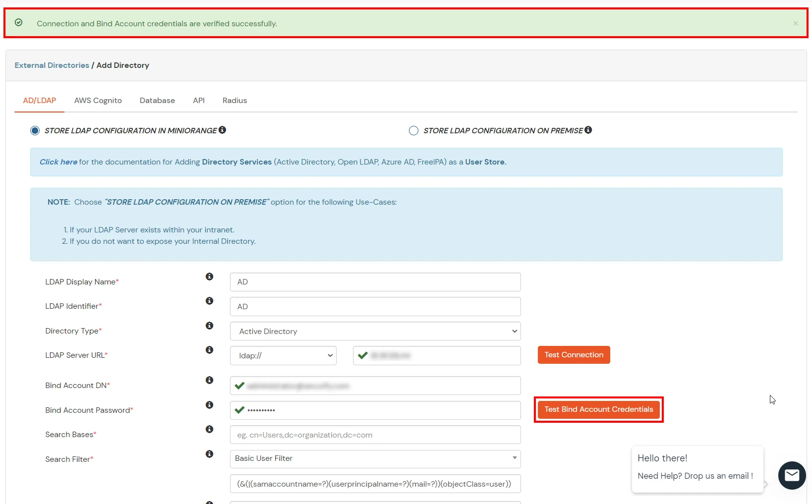Click the search filter expression field

pyautogui.click(x=375, y=484)
